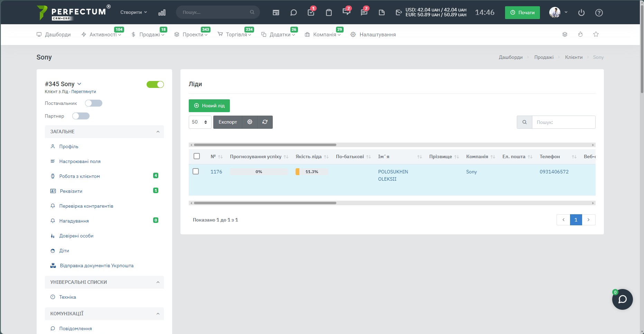Screen dimensions: 644x334
Task: Click the Новий лід button
Action: (x=209, y=106)
